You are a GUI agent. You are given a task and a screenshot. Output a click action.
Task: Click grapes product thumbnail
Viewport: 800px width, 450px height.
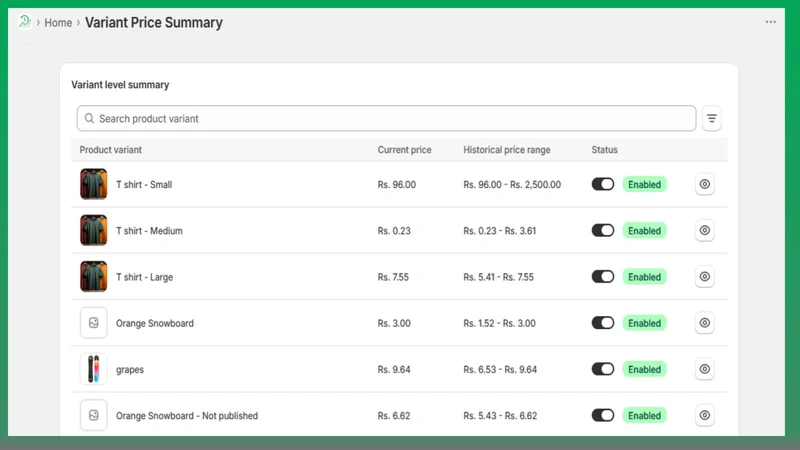(93, 369)
